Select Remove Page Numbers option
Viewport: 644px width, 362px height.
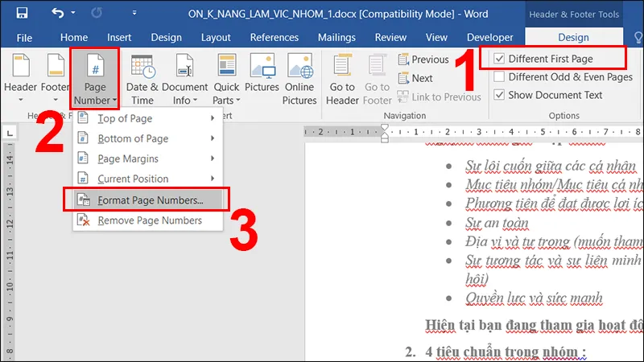150,220
